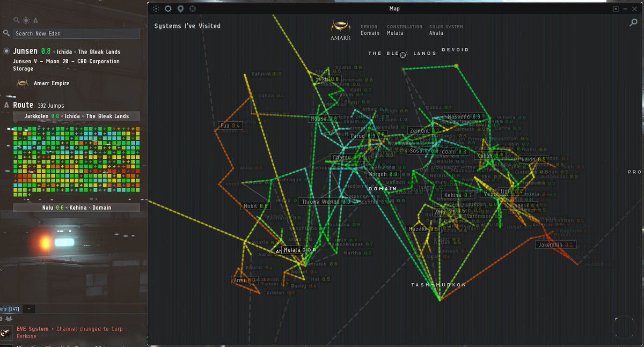Click sun icon beside Junsen system name

[x=6, y=51]
